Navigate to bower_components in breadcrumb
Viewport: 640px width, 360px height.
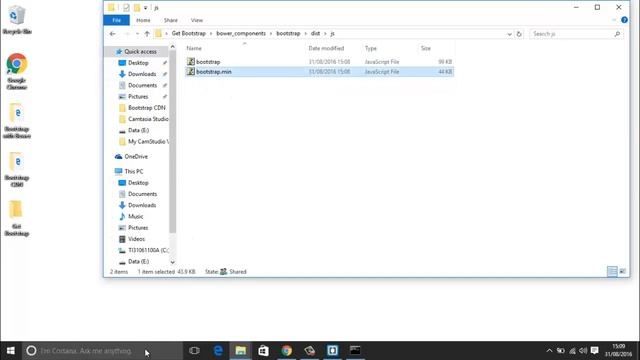pos(241,33)
